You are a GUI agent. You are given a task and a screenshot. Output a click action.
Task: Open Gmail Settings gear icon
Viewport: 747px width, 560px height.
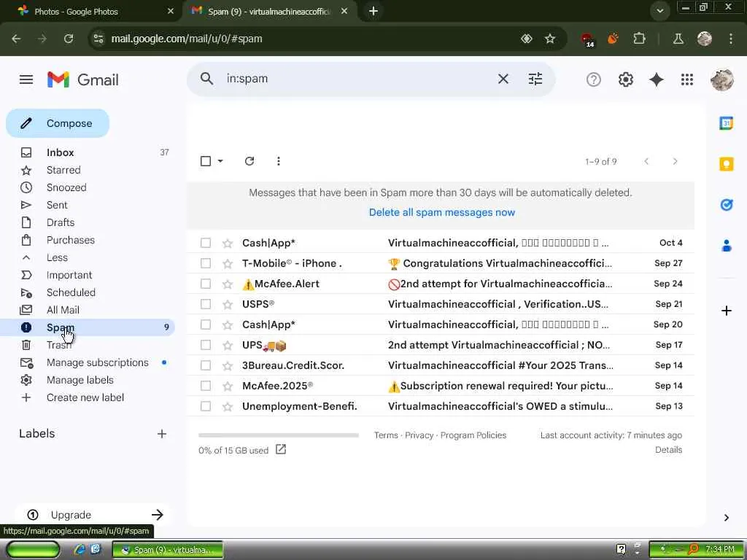tap(625, 79)
